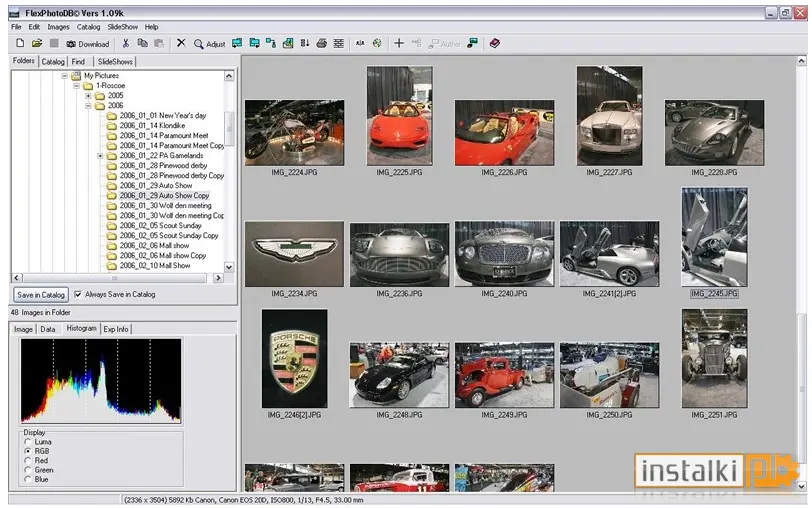Expand the 2005 folder node

tap(88, 96)
